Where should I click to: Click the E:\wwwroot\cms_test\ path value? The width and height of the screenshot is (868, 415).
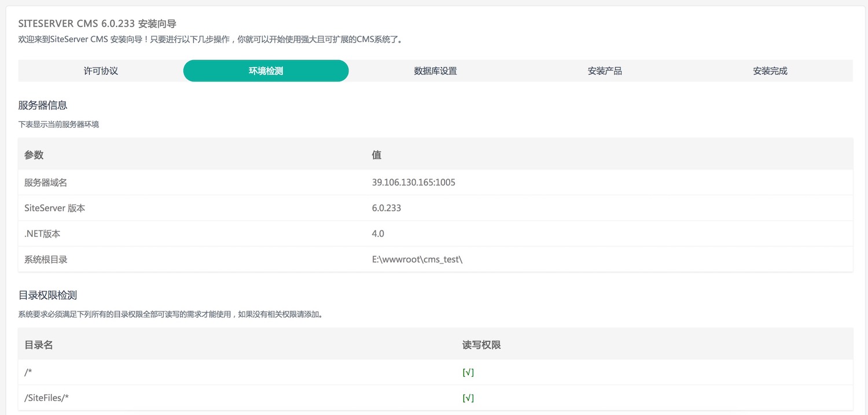pyautogui.click(x=417, y=260)
